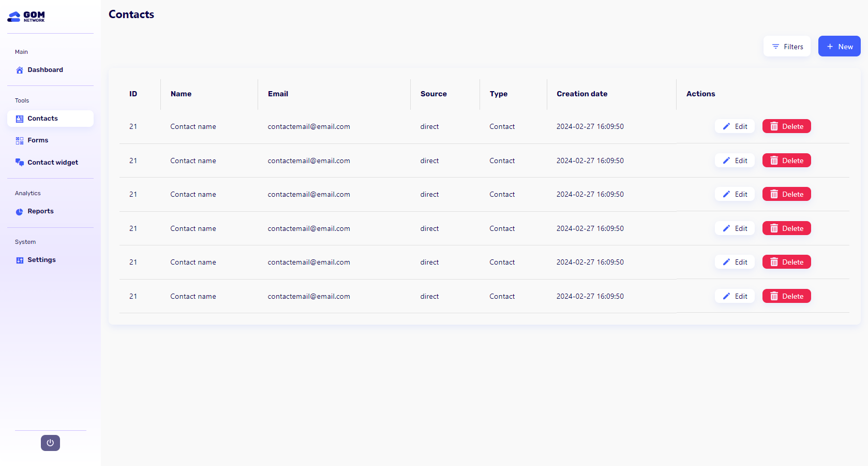The width and height of the screenshot is (868, 466).
Task: Click the Reports pie chart icon
Action: tap(20, 211)
